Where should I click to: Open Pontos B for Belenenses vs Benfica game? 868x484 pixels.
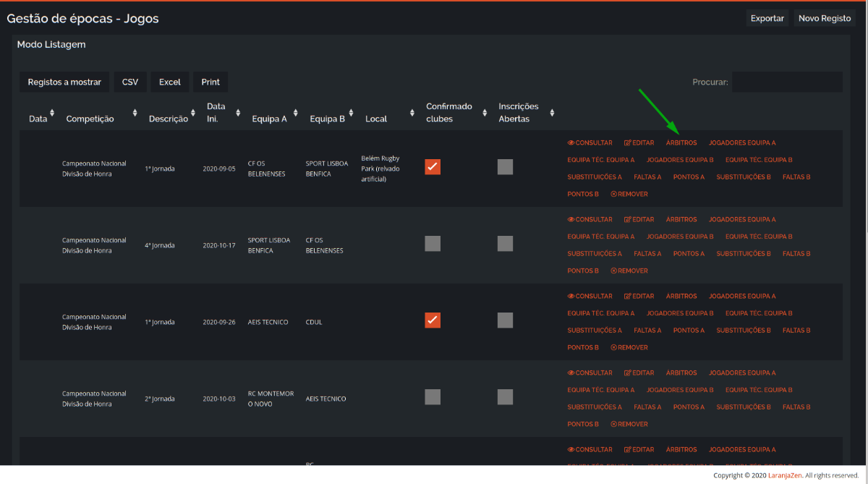(x=583, y=195)
